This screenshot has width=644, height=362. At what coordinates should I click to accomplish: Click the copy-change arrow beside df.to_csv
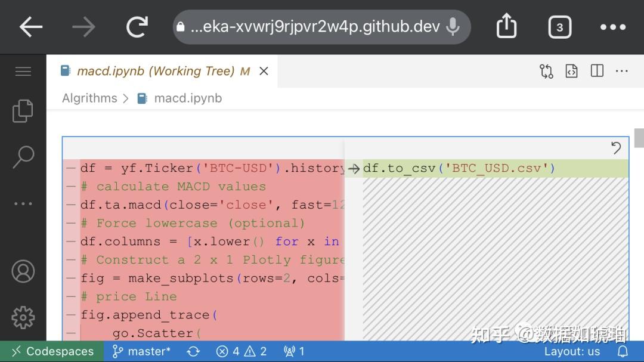click(x=354, y=168)
